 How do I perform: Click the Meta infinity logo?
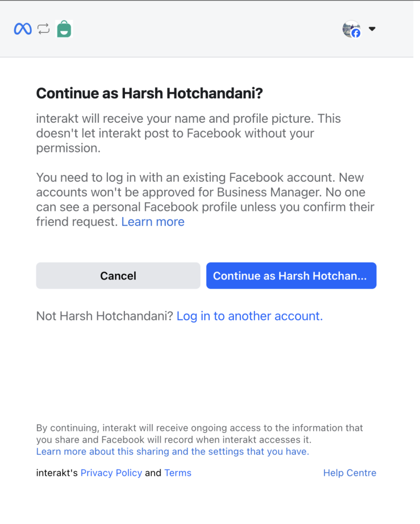pyautogui.click(x=23, y=29)
